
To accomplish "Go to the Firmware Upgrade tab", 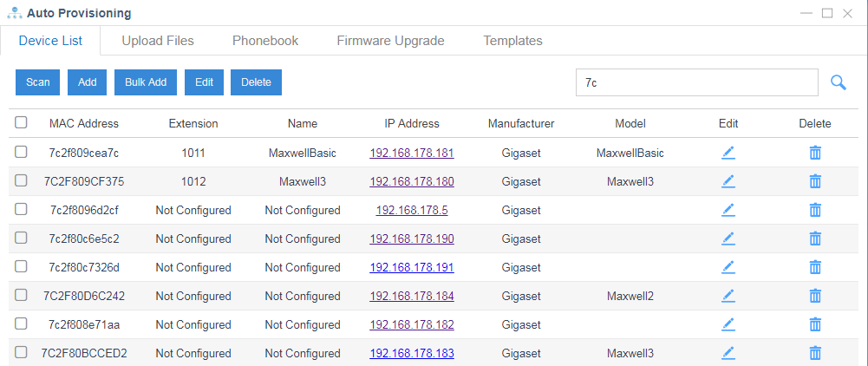I will (x=390, y=41).
